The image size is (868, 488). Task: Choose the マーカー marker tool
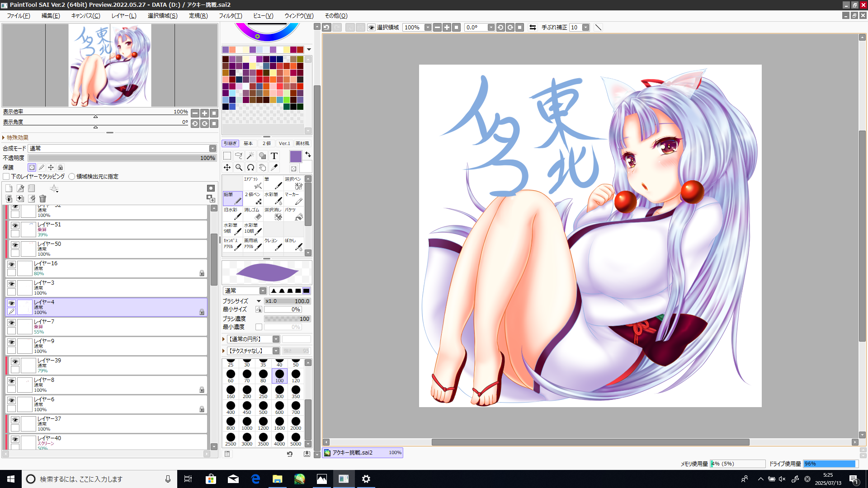coord(293,198)
